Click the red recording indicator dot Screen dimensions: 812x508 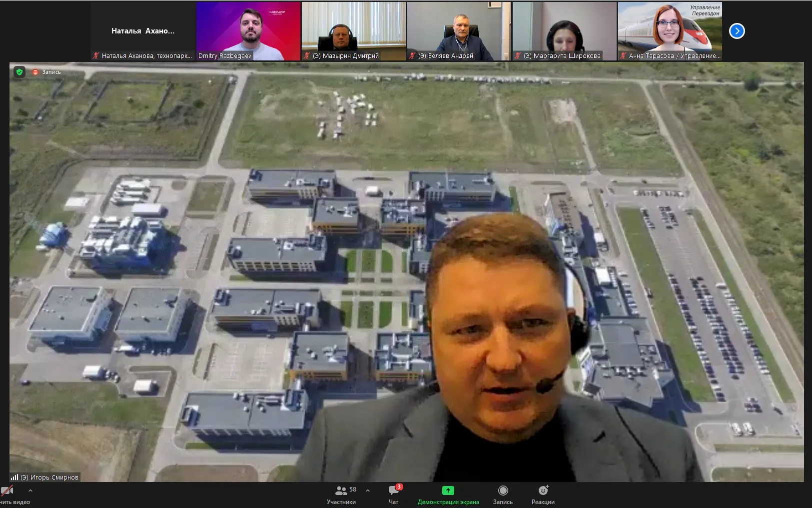tap(35, 72)
